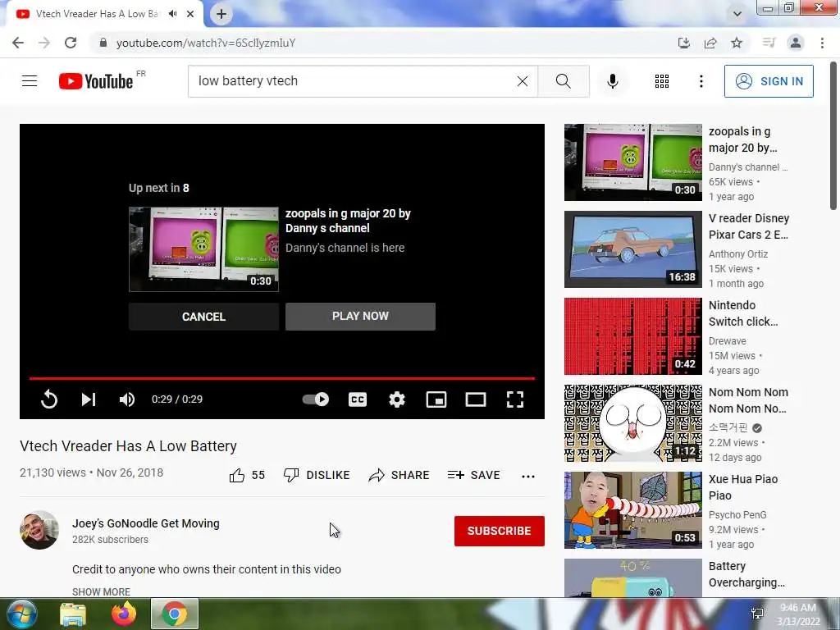Toggle closed captions CC
This screenshot has height=630, width=840.
[x=358, y=399]
